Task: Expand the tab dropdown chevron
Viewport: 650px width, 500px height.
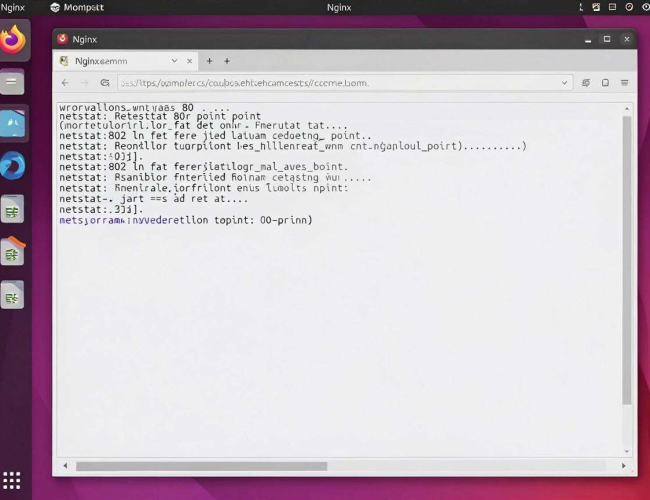Action: click(x=175, y=61)
